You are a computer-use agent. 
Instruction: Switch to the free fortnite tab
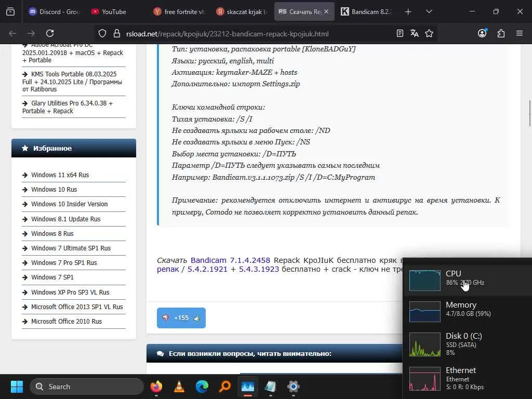tap(179, 11)
